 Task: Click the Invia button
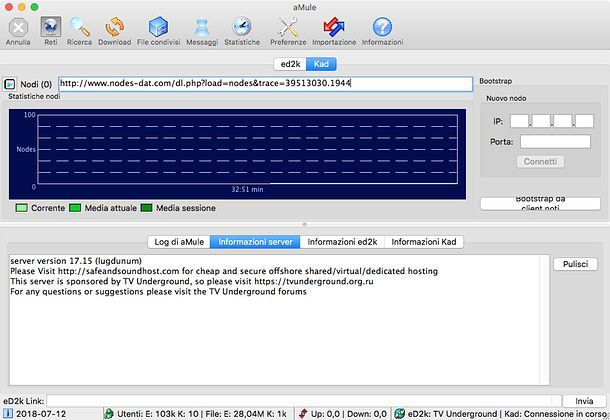(584, 401)
